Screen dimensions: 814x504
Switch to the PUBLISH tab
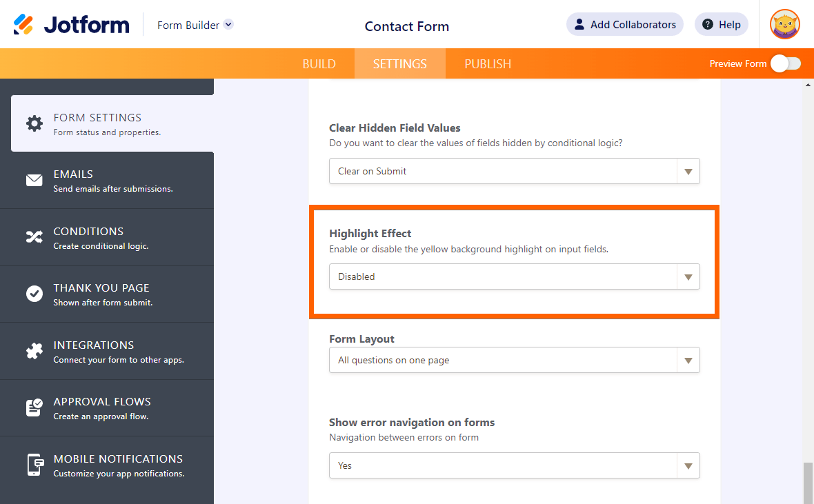(x=488, y=64)
